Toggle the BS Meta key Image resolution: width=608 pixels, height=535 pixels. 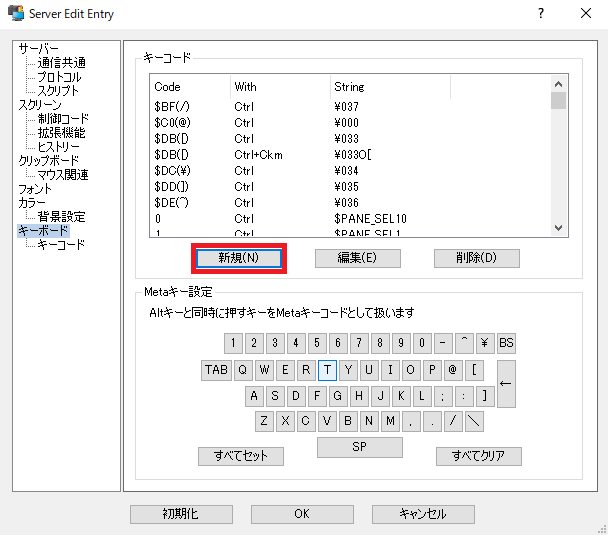506,343
